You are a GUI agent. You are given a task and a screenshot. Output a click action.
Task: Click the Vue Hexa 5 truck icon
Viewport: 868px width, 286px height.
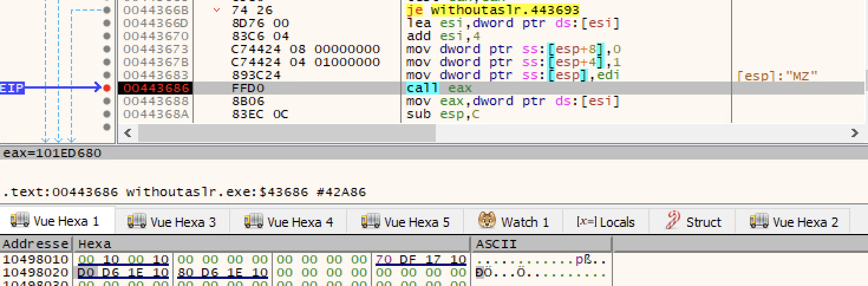point(370,221)
